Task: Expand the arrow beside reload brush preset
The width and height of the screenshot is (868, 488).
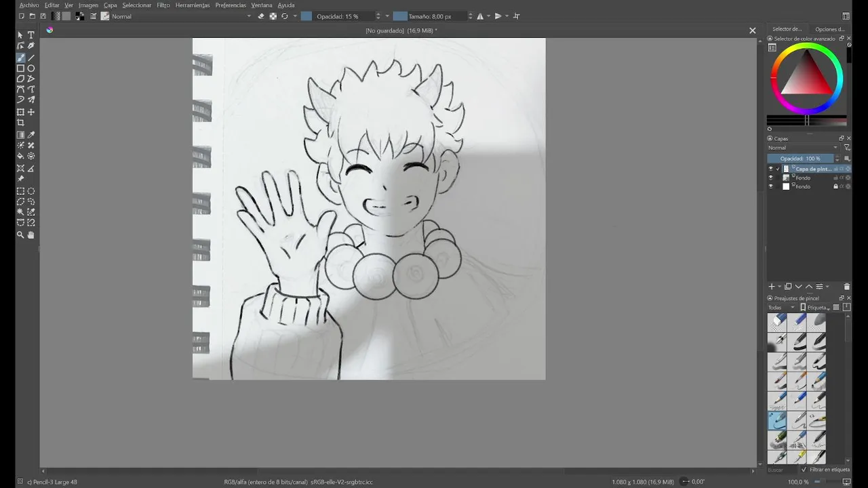Action: (x=294, y=16)
